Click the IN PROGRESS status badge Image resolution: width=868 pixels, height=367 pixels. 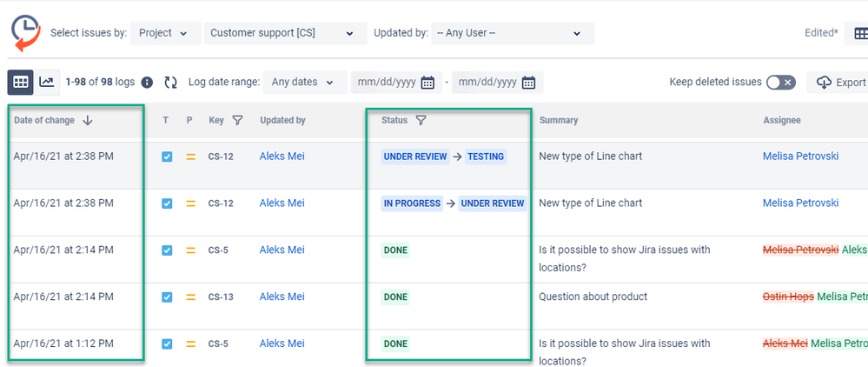pos(412,204)
